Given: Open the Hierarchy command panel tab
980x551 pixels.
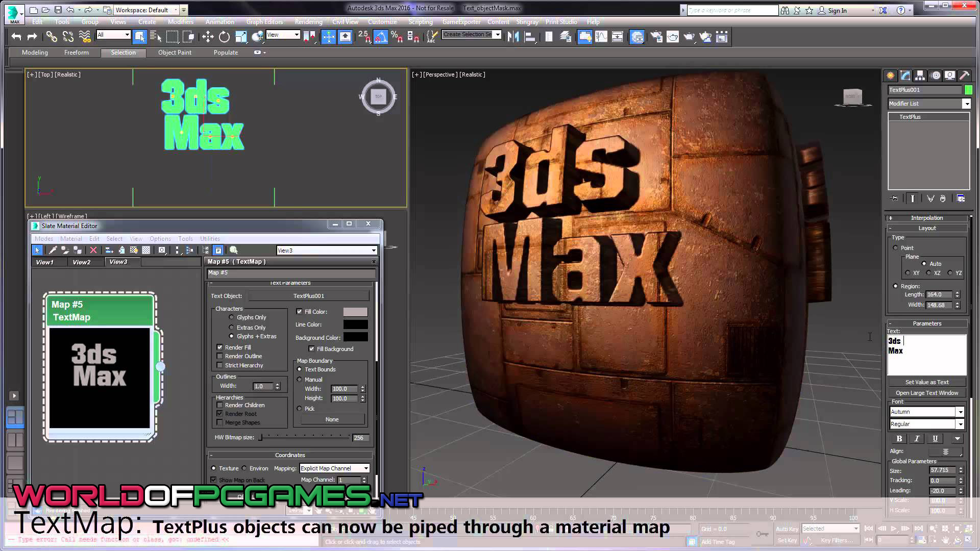Looking at the screenshot, I should 920,76.
